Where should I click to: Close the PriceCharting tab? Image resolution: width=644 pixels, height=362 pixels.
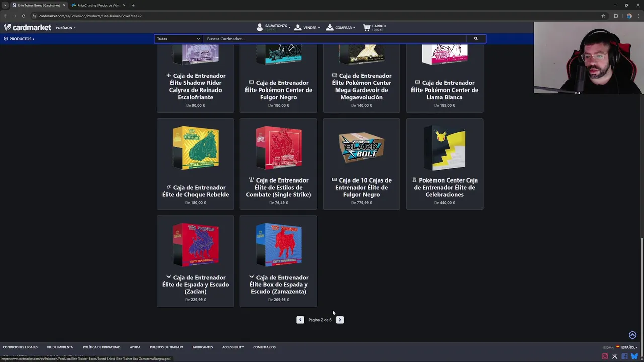tap(124, 5)
